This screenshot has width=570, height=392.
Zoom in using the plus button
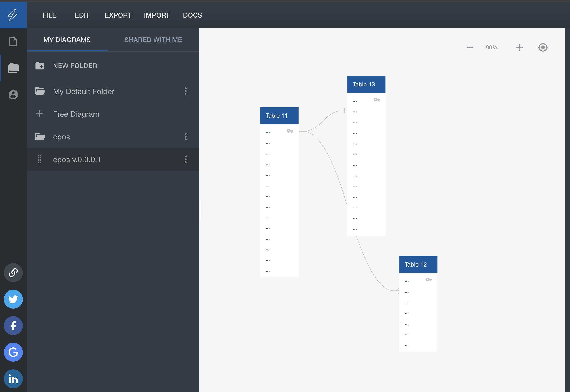coord(519,47)
